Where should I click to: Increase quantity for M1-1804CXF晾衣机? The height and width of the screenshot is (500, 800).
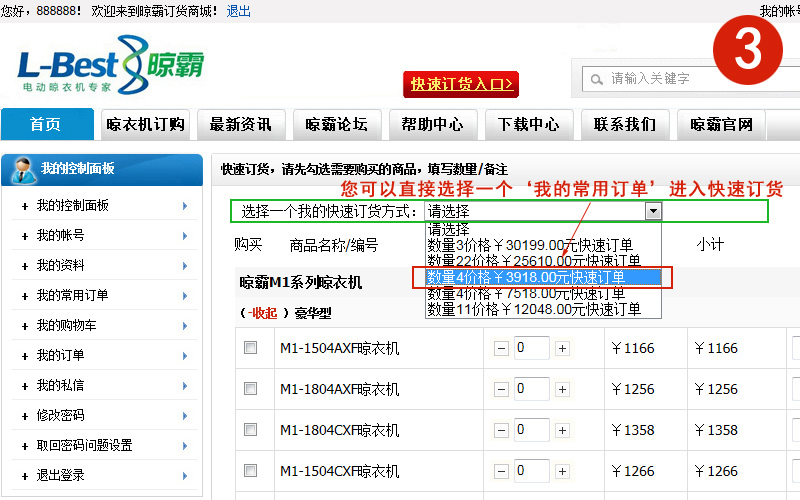click(x=562, y=431)
